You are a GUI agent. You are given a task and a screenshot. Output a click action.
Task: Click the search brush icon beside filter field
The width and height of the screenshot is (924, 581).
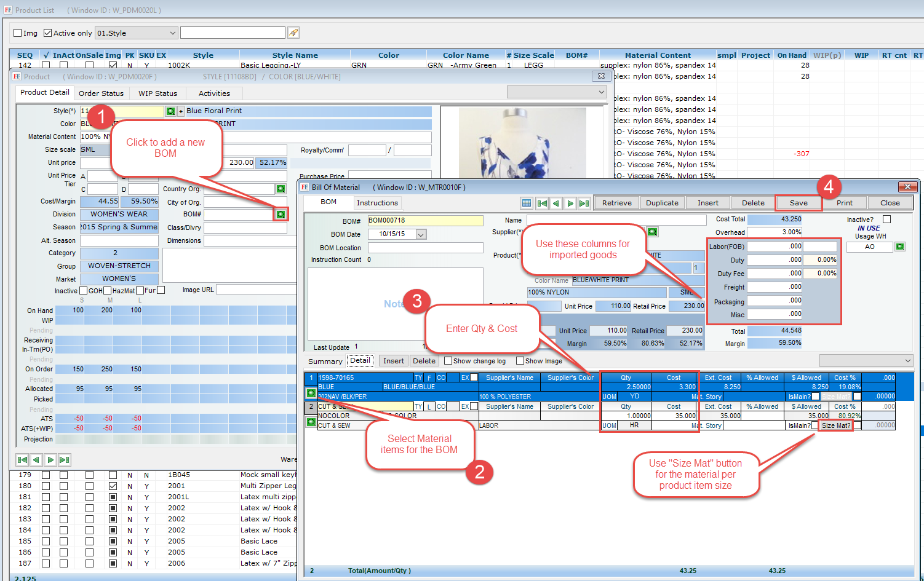click(293, 33)
